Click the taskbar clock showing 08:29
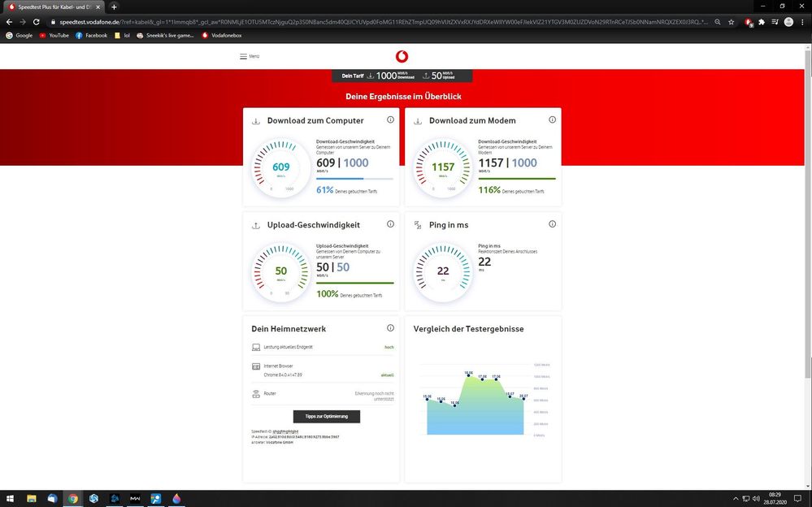This screenshot has height=507, width=812. 775,499
